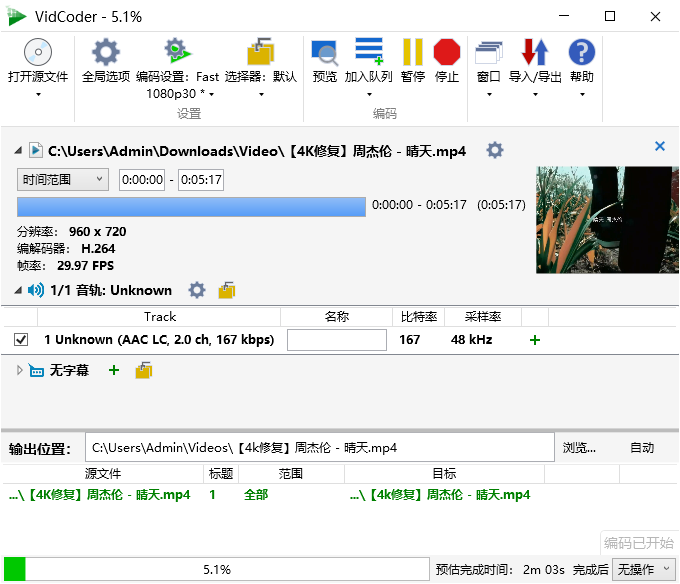
Task: Stop encoding with red 停止 icon
Action: [x=447, y=52]
